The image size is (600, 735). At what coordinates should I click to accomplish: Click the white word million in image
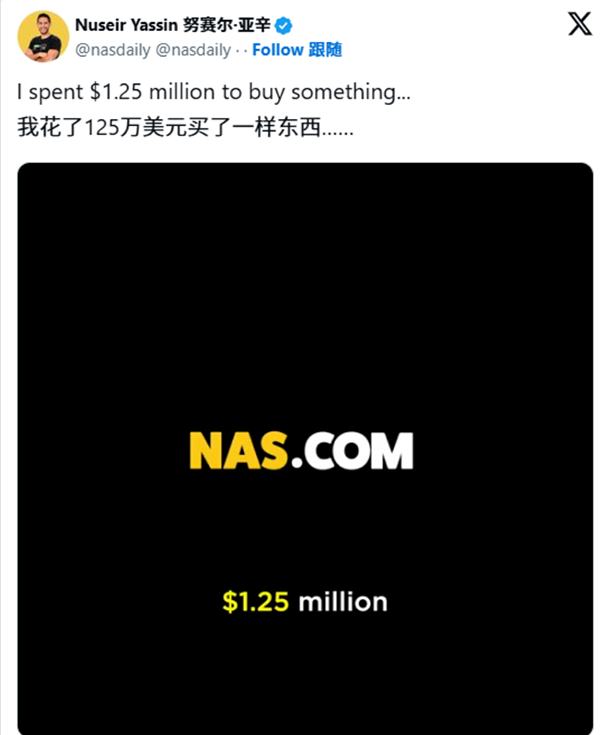tap(341, 602)
